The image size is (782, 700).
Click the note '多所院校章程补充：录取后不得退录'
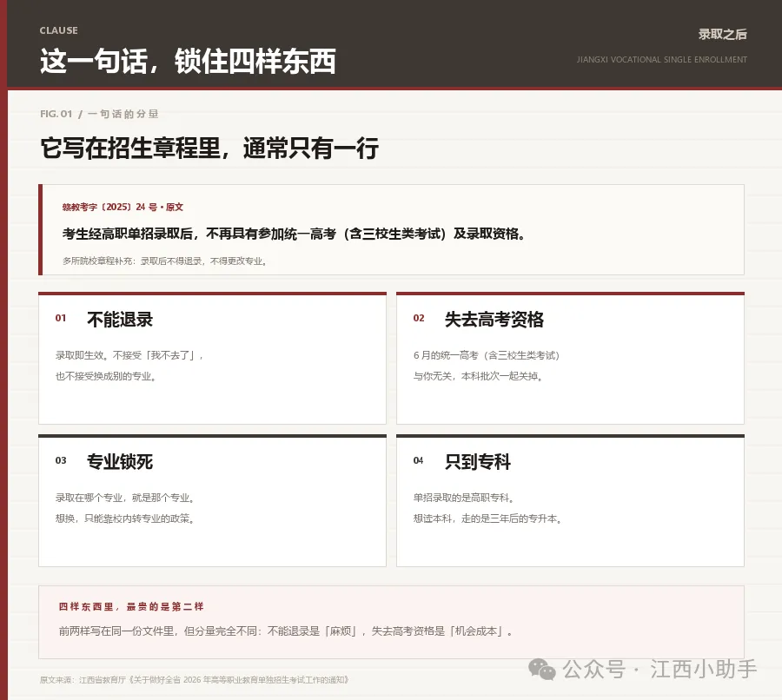[164, 261]
